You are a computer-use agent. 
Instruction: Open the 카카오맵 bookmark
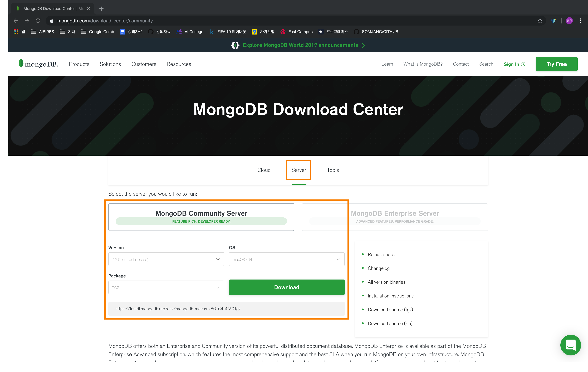pyautogui.click(x=263, y=32)
